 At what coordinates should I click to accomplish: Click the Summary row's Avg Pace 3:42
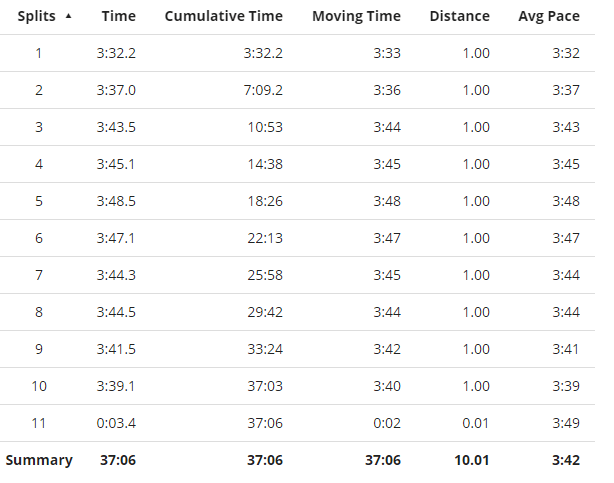pos(563,460)
